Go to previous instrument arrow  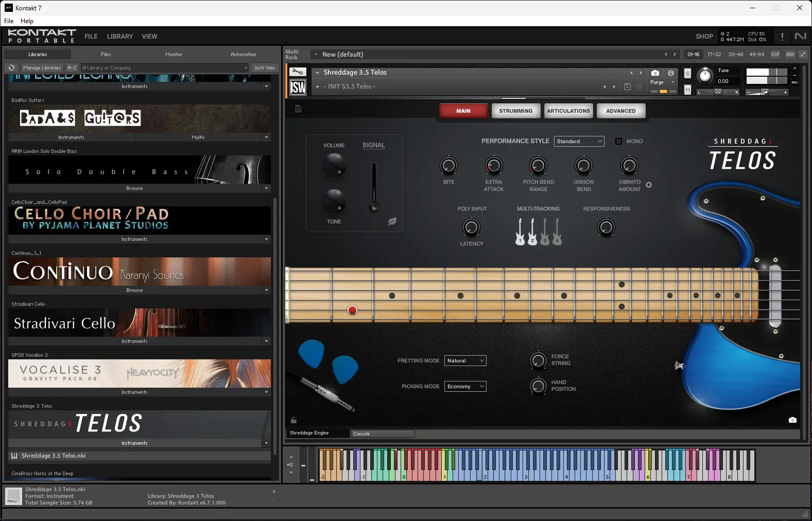631,73
